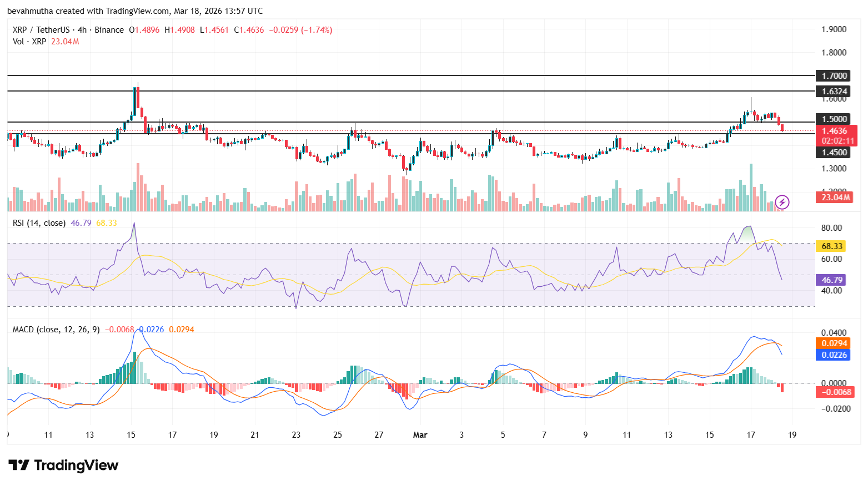Viewport: 868px width, 486px height.
Task: Click the blue 0.0226 MACD value label
Action: tap(834, 356)
